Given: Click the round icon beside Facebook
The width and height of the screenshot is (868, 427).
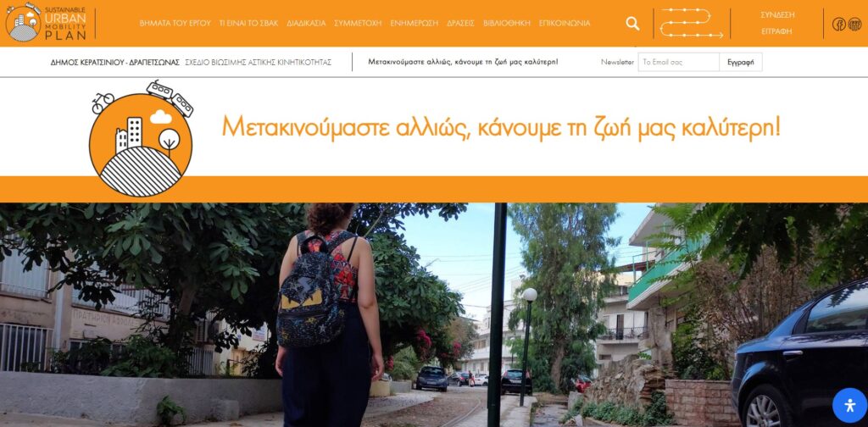Looking at the screenshot, I should point(854,24).
